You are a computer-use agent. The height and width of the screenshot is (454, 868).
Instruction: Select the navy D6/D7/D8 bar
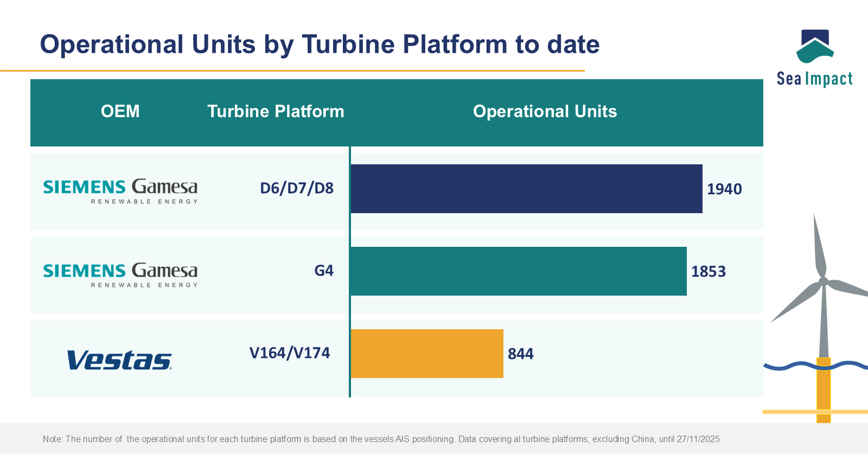[x=526, y=189]
